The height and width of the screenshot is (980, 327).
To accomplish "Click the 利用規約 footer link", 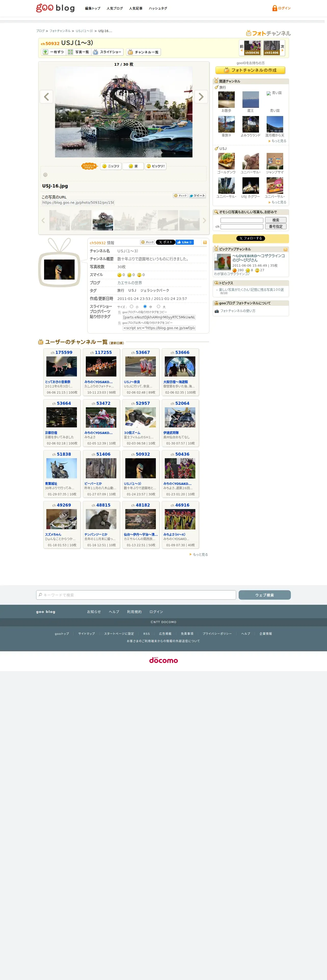I will click(x=134, y=612).
